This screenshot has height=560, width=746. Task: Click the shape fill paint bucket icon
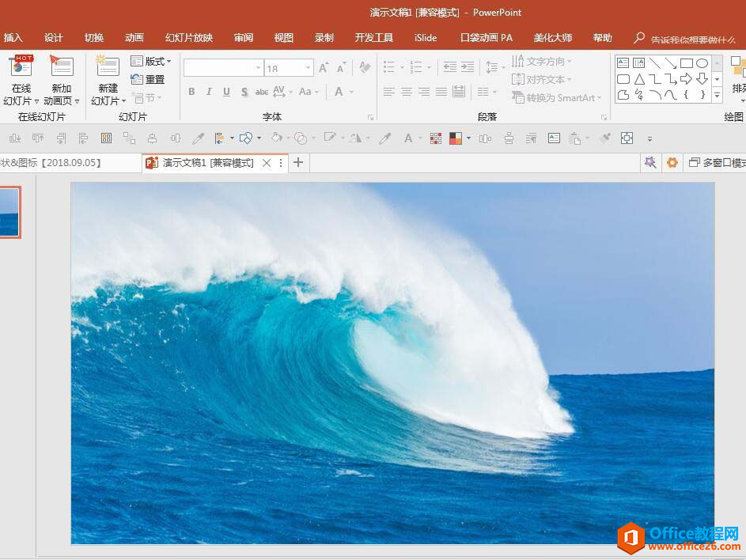(276, 138)
